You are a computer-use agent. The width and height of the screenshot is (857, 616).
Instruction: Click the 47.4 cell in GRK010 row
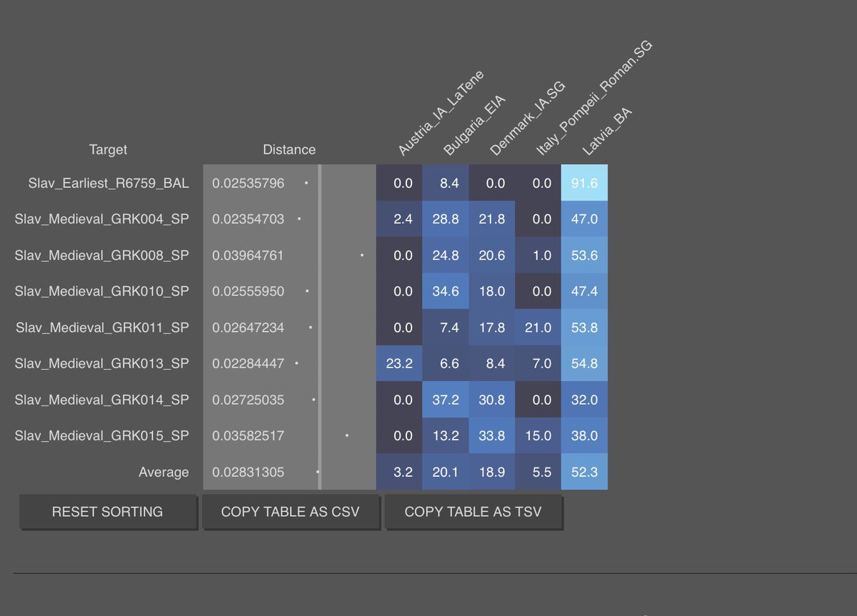click(584, 291)
